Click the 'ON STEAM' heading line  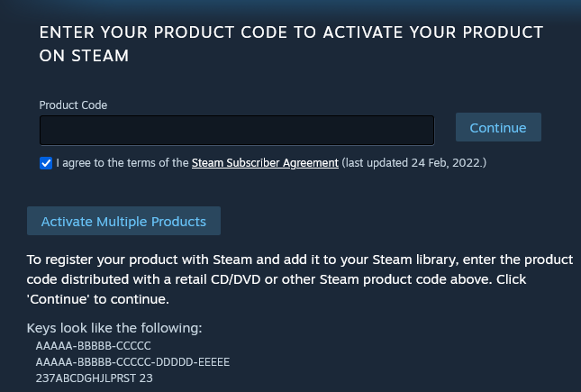coord(84,56)
